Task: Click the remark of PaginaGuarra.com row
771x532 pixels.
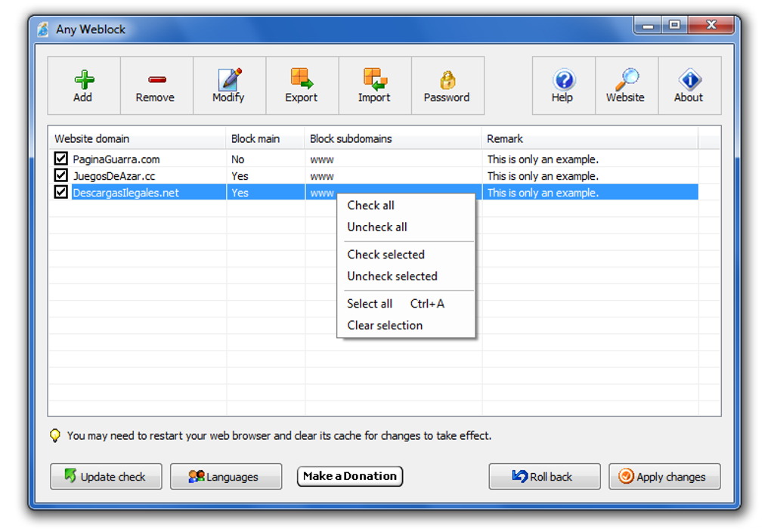Action: pyautogui.click(x=543, y=159)
